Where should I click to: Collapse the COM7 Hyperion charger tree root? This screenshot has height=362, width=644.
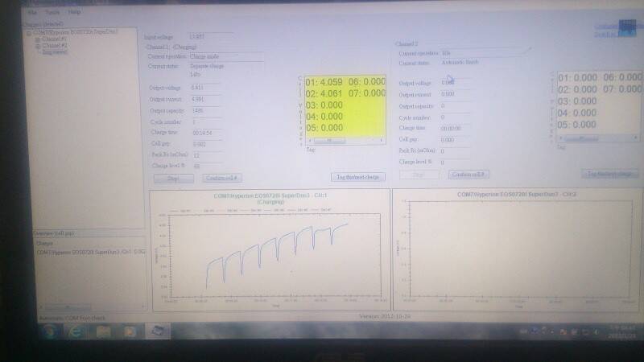[x=29, y=33]
